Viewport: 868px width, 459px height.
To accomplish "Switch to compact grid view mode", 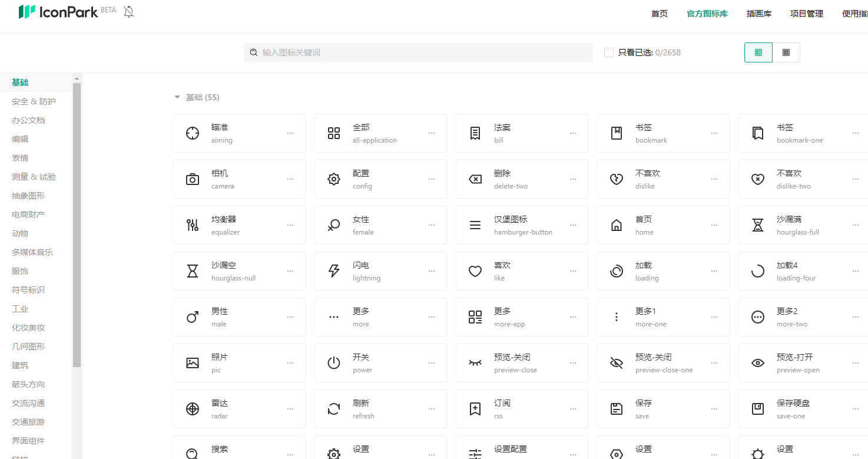I will pyautogui.click(x=786, y=52).
